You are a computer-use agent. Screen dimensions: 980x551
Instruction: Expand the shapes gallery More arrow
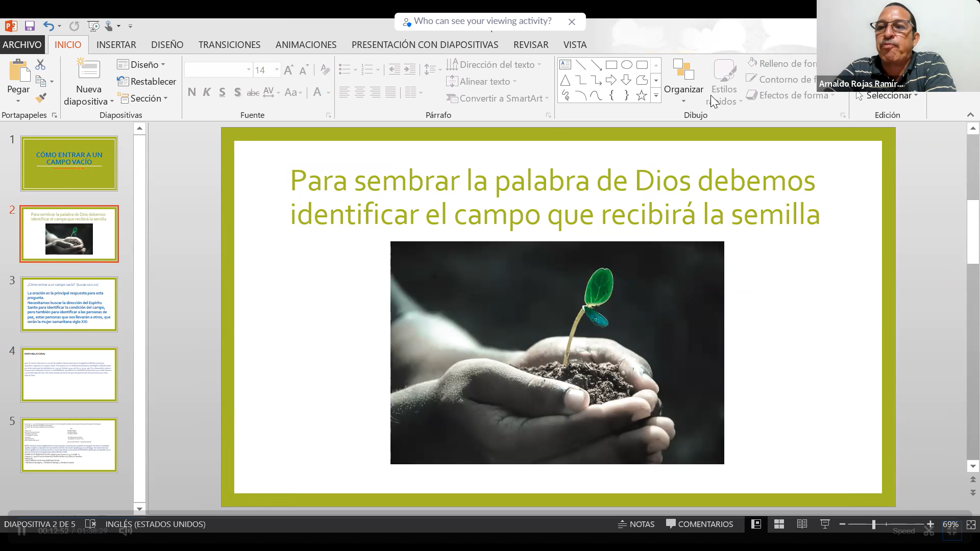[656, 95]
